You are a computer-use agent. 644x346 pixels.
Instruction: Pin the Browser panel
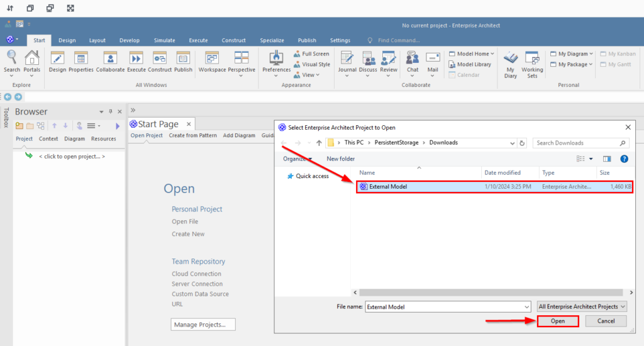click(111, 112)
